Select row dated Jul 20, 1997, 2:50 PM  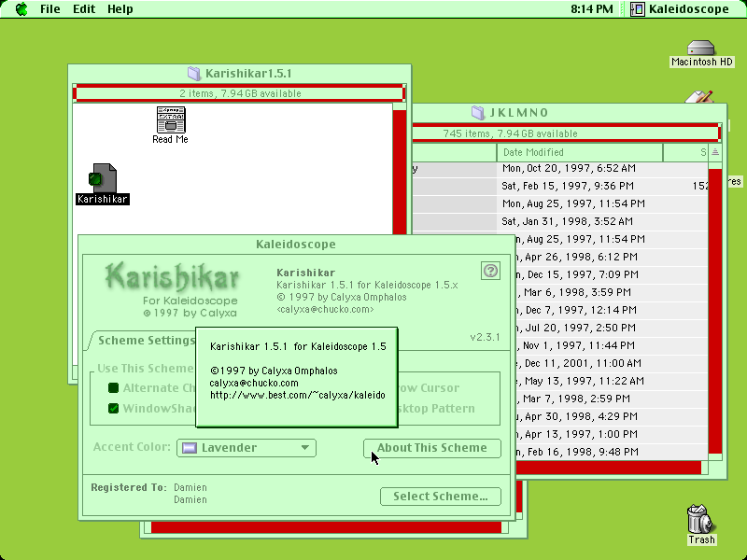click(611, 328)
